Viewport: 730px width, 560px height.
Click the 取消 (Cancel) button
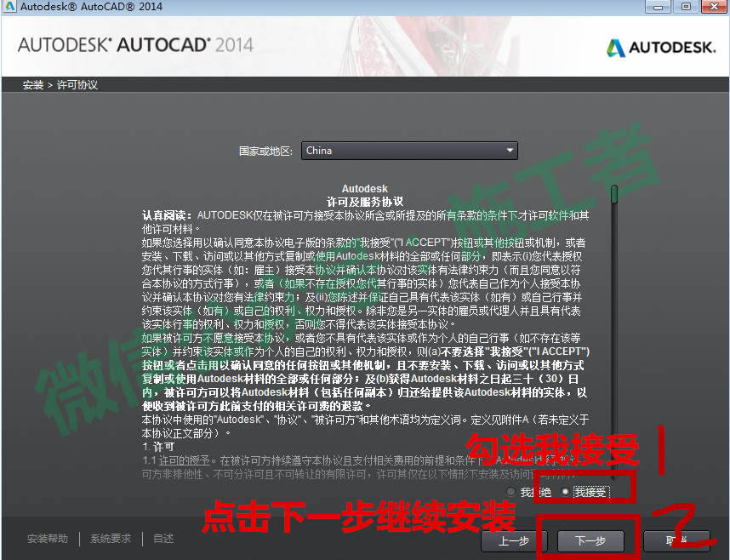point(676,541)
